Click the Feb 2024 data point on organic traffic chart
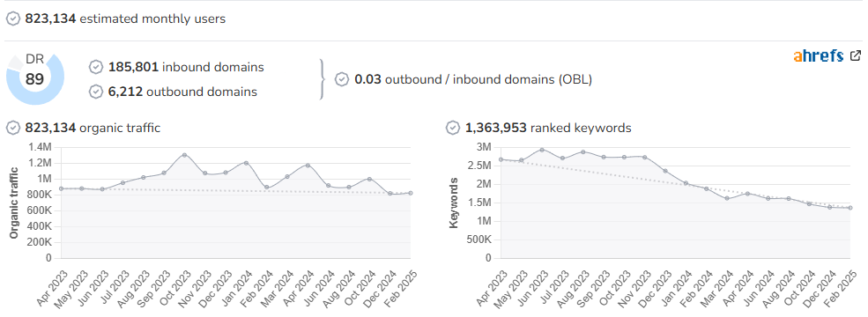The image size is (868, 317). point(267,187)
